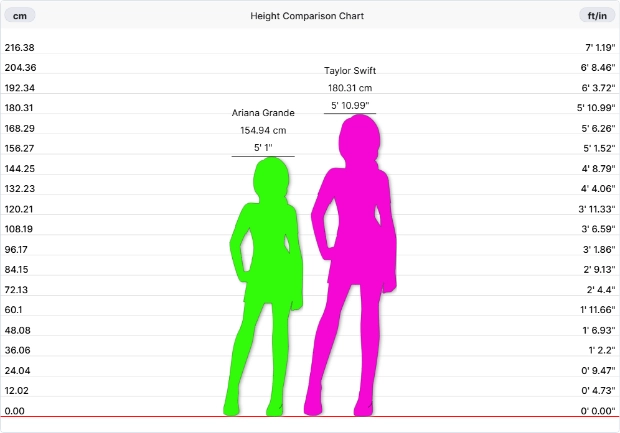
Task: Click the 60.1 mark on cm axis
Action: 15,310
